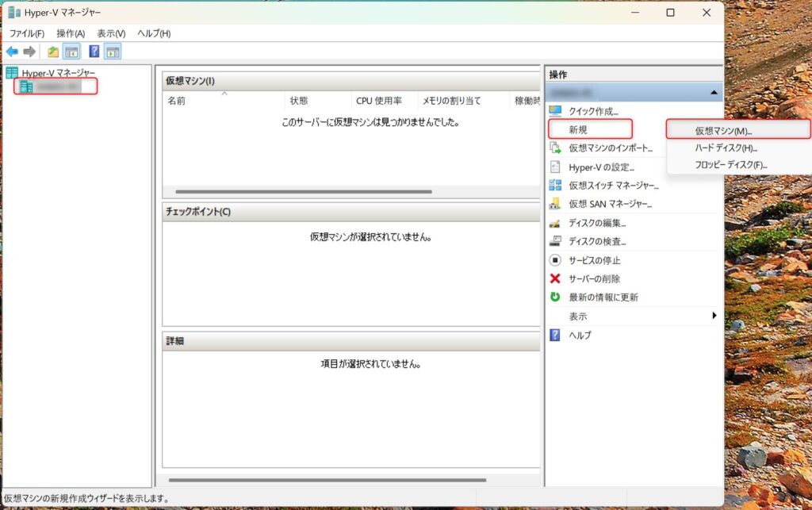Click 仮想マシンのインポート... action
The image size is (812, 510).
tap(611, 148)
